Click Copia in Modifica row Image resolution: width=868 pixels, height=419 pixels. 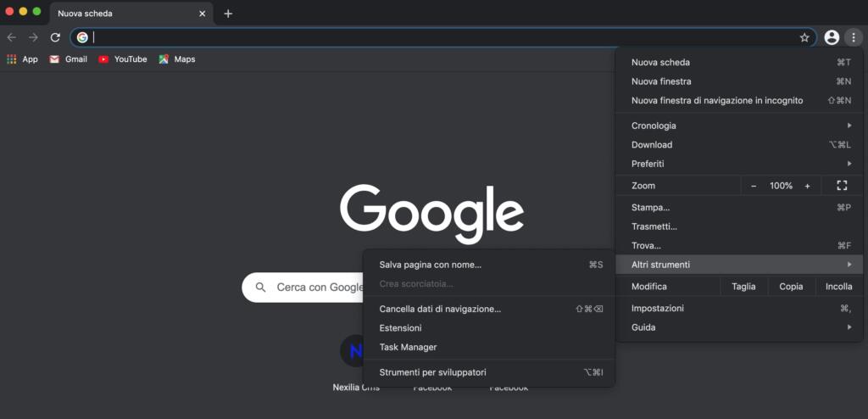(791, 287)
